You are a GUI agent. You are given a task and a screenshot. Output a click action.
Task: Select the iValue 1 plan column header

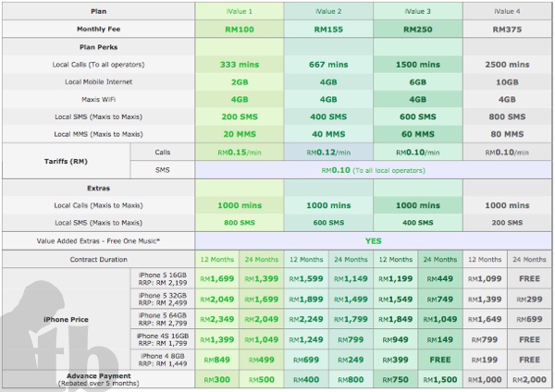click(x=240, y=11)
